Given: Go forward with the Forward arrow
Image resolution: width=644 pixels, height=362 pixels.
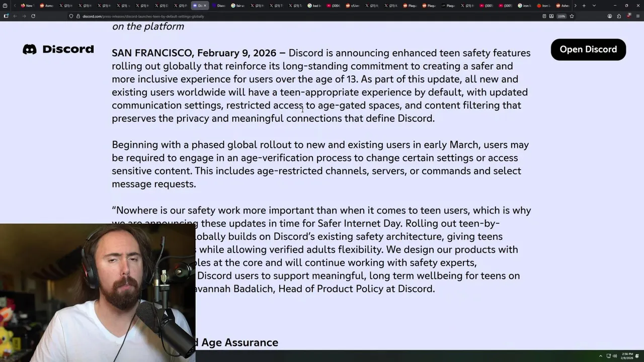Looking at the screenshot, I should pos(24,16).
